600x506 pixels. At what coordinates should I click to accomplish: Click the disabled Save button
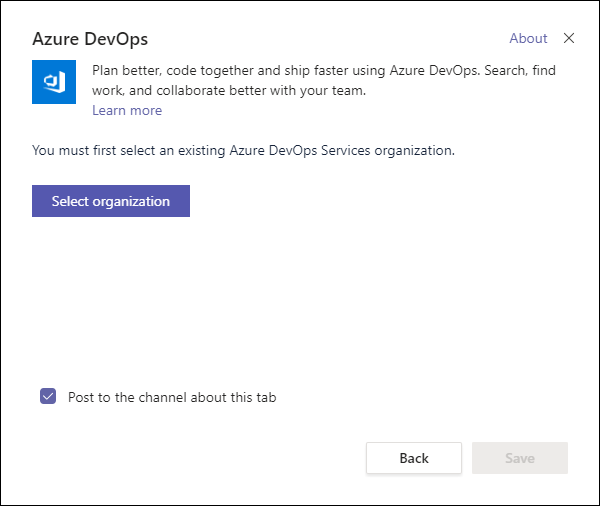point(520,458)
